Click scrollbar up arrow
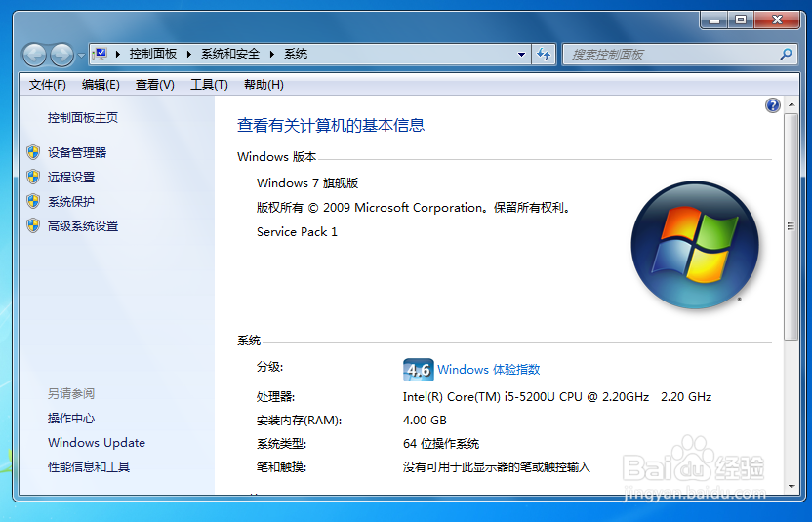 coord(792,104)
